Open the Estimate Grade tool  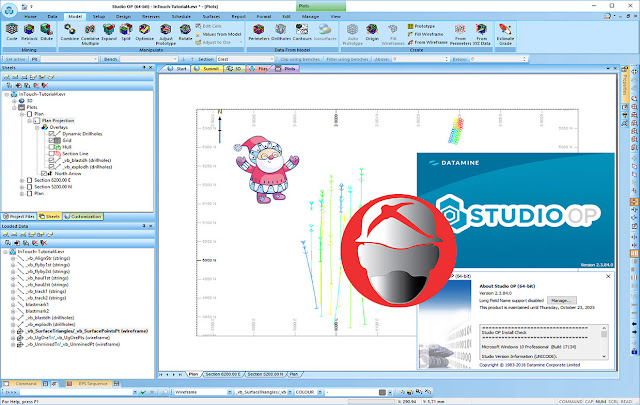(505, 34)
